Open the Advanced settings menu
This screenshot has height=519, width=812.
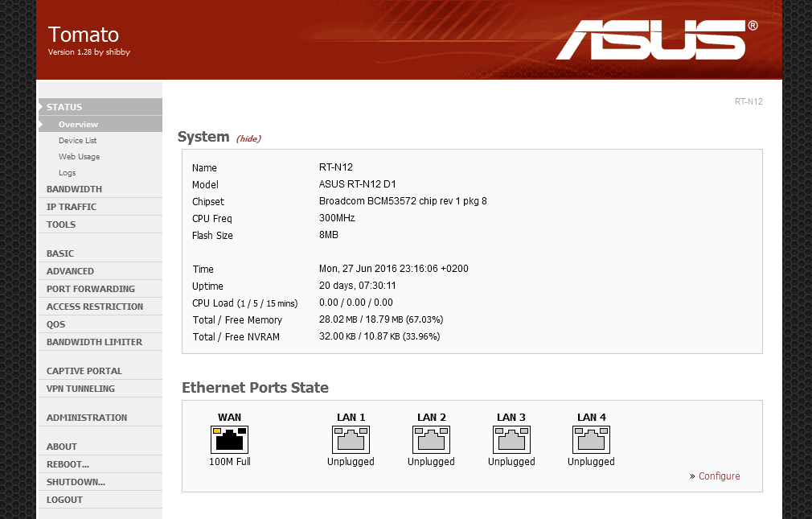click(x=100, y=271)
